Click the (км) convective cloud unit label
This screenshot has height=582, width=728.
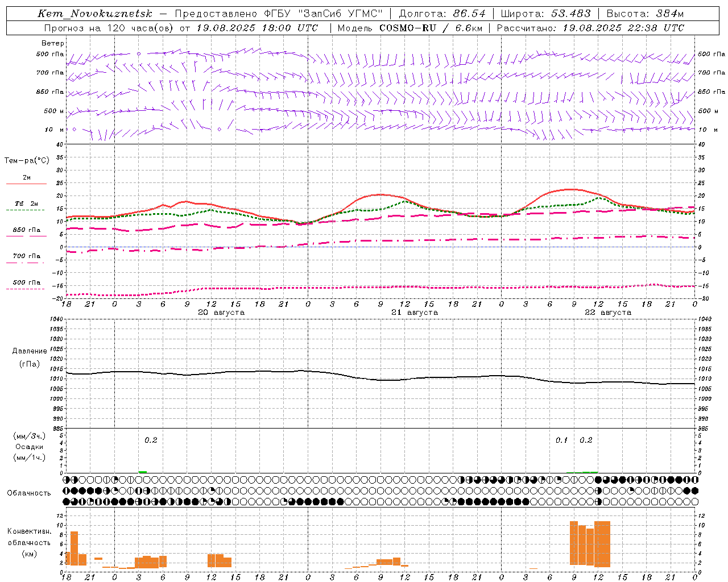point(29,554)
